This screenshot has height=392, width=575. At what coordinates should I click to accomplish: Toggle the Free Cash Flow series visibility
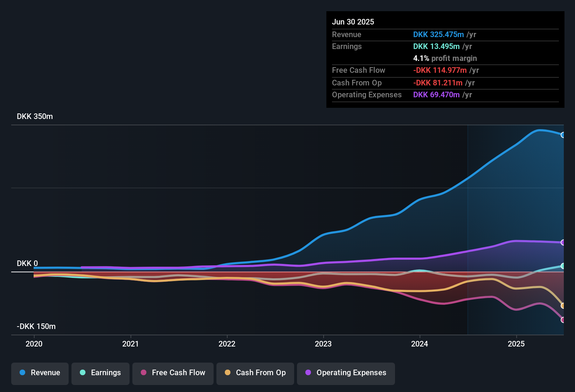pyautogui.click(x=173, y=373)
